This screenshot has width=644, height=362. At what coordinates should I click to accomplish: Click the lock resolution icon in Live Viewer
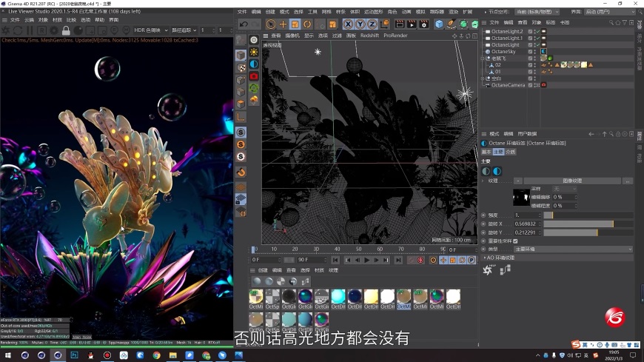[x=66, y=30]
